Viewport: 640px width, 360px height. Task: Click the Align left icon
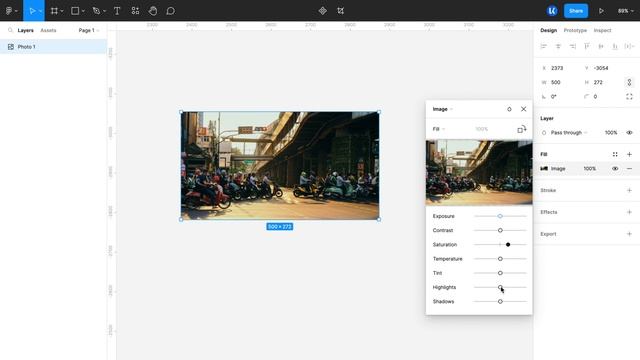click(544, 46)
